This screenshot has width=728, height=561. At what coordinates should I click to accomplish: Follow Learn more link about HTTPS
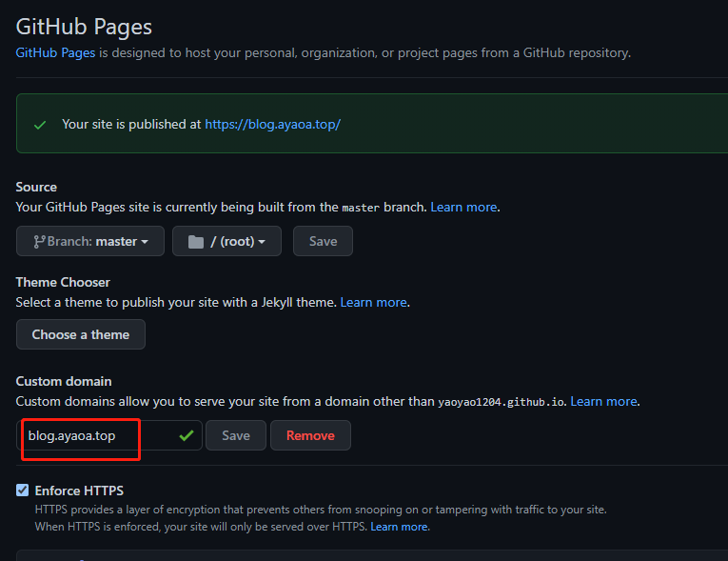coord(399,527)
